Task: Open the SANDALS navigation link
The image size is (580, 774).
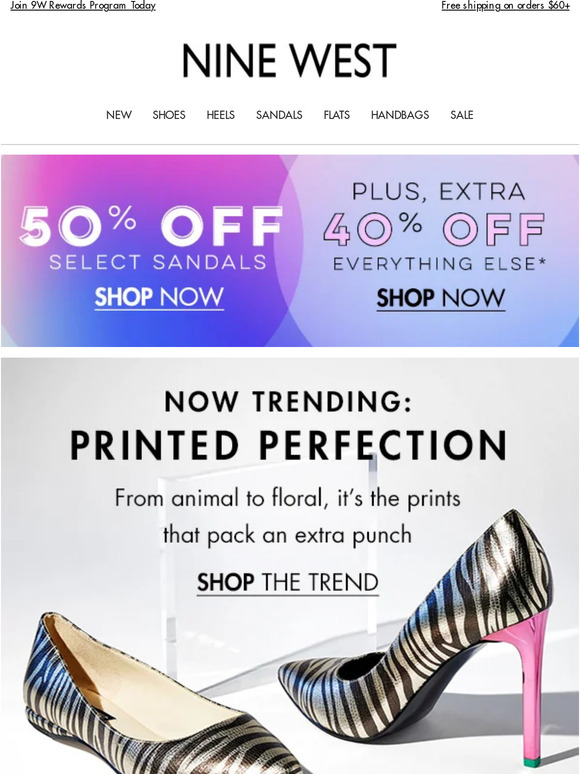Action: tap(279, 115)
